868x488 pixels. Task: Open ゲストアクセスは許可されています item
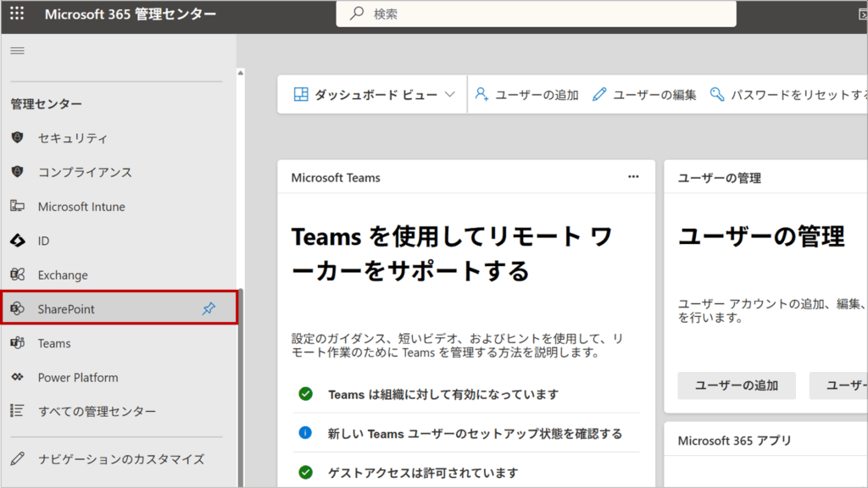(424, 473)
